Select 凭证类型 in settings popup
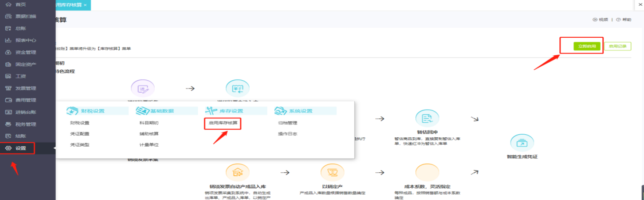 click(x=80, y=144)
